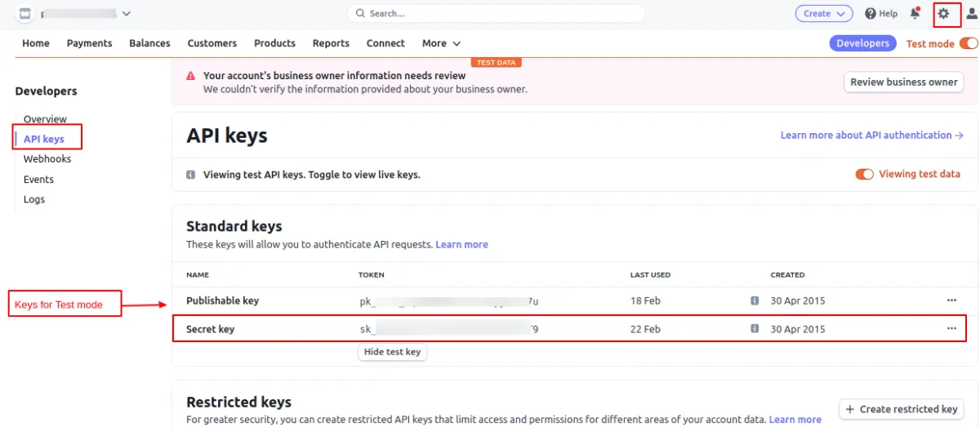Screen dimensions: 980x427
Task: Click the 22 Feb last used date
Action: pos(645,329)
